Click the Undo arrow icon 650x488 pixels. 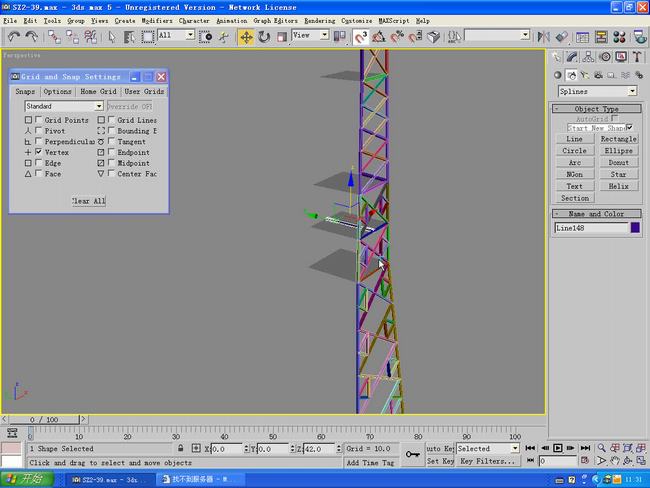click(x=14, y=37)
